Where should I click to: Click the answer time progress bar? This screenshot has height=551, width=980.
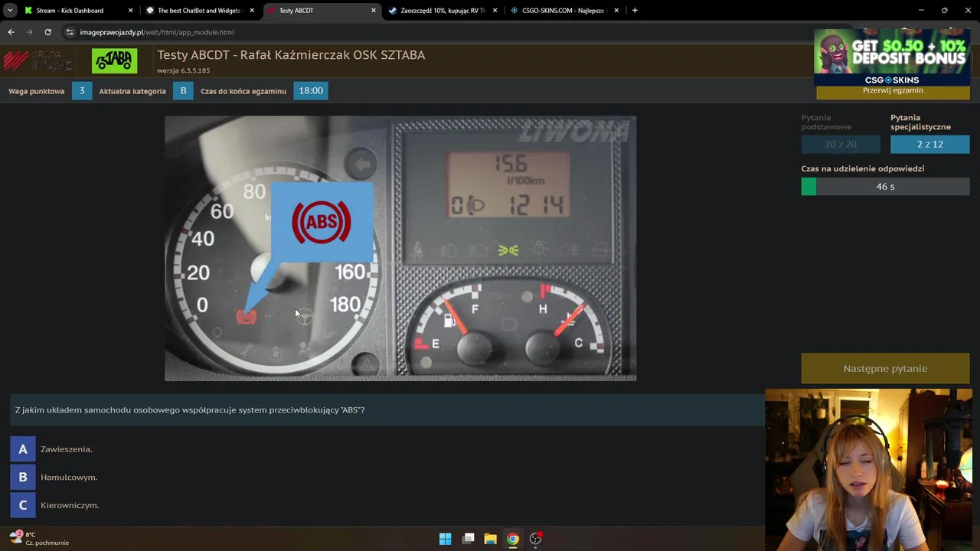pos(885,187)
